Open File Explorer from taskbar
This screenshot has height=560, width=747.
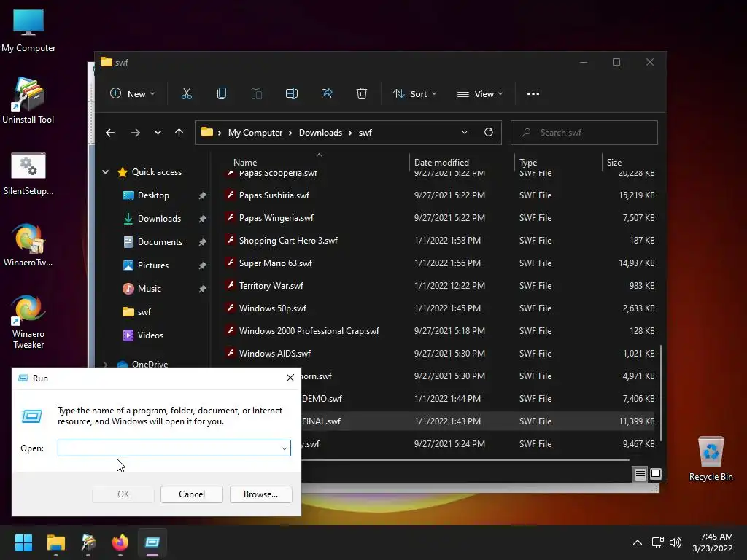[55, 542]
